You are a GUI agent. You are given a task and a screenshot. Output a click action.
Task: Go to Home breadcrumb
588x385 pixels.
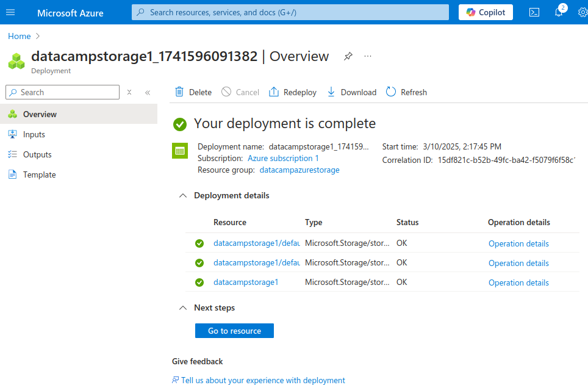[x=19, y=36]
